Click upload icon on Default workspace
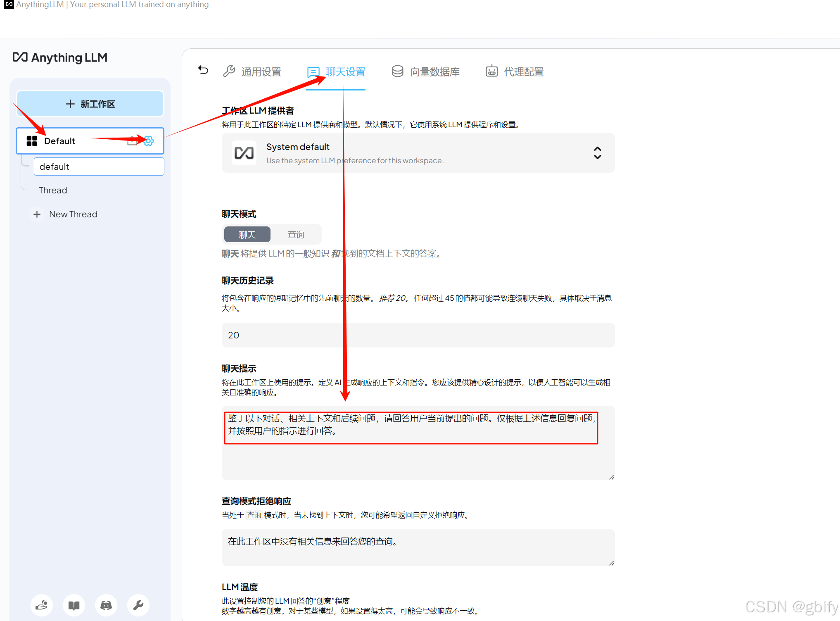The width and height of the screenshot is (840, 621). tap(132, 141)
